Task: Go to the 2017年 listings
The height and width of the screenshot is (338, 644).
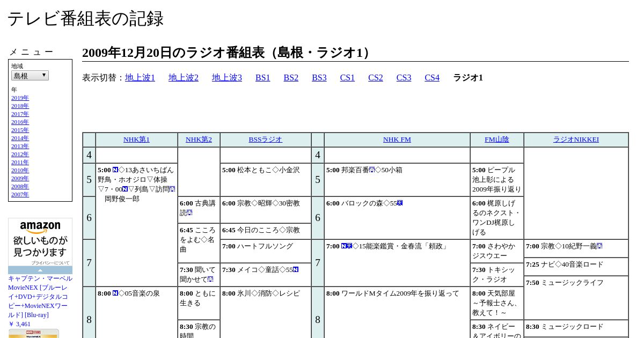Action: [x=20, y=114]
